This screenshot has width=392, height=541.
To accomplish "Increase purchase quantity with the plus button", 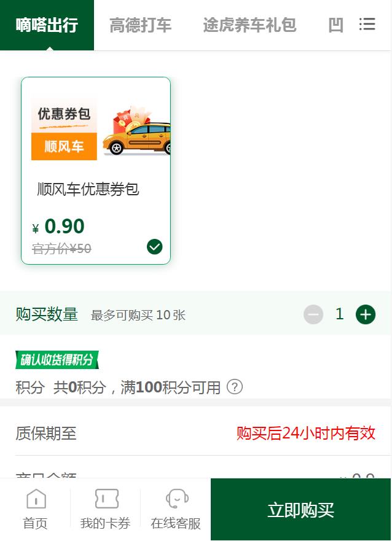I will tap(366, 315).
